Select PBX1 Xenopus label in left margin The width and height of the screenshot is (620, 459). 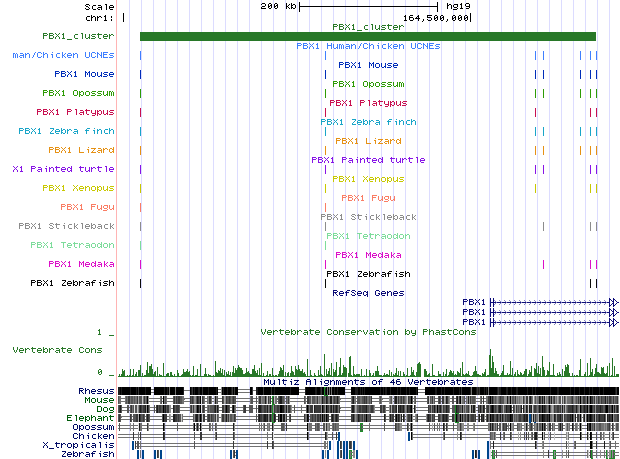pos(78,188)
